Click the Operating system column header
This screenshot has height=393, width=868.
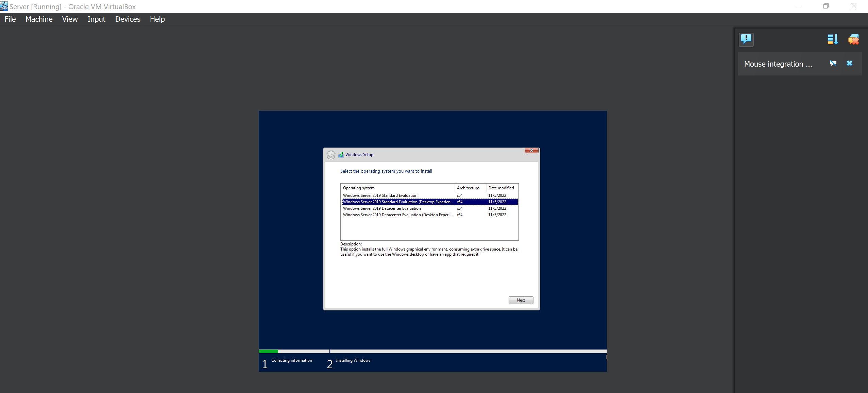click(x=397, y=188)
